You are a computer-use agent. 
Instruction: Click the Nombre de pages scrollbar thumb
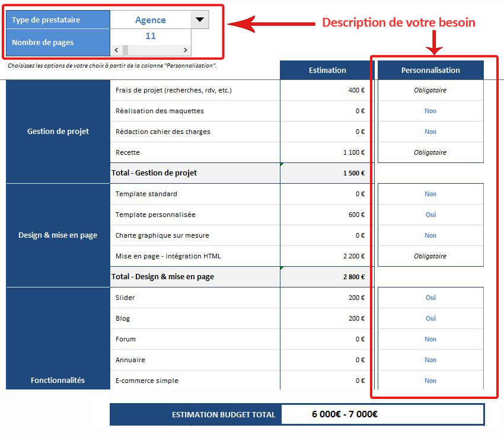[x=126, y=50]
